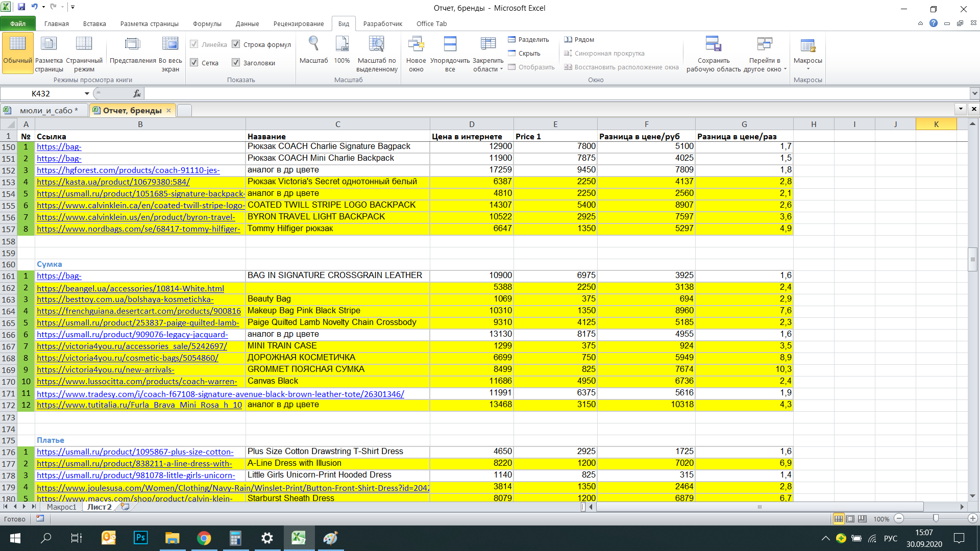Click the macro recording status bar icon

tap(40, 519)
